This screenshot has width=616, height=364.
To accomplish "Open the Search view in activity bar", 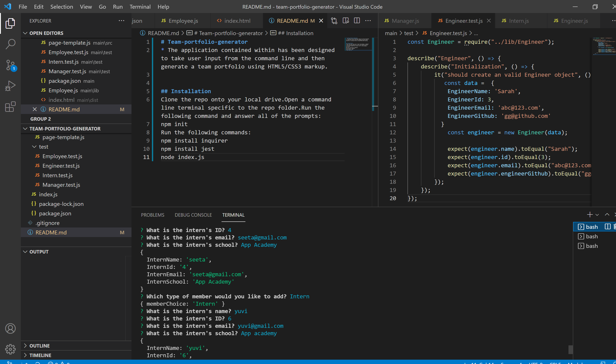I will tap(10, 44).
